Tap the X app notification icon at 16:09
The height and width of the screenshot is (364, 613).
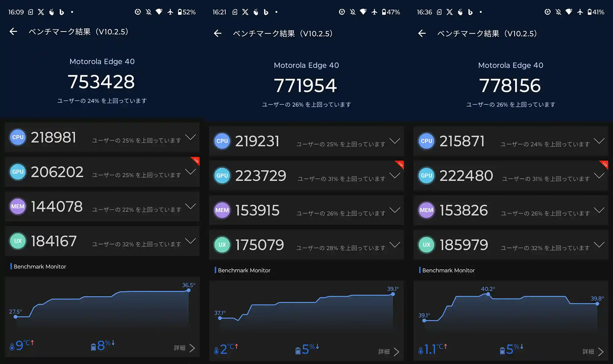41,12
